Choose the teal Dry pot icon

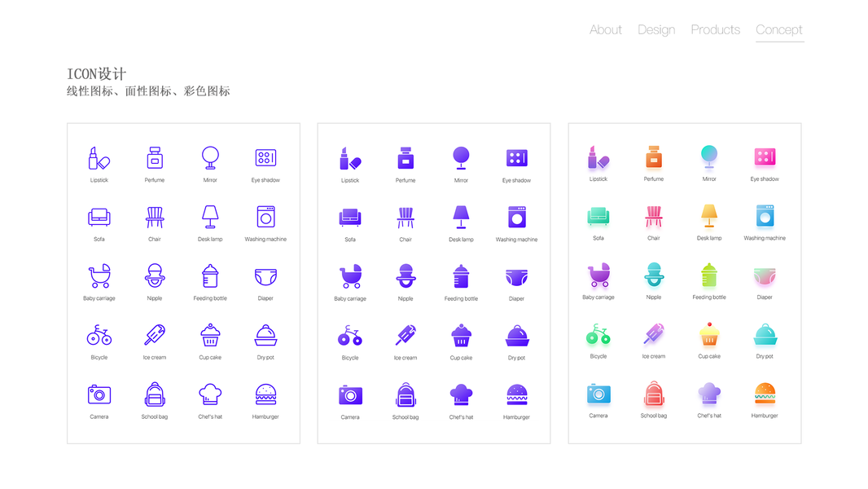click(x=765, y=334)
